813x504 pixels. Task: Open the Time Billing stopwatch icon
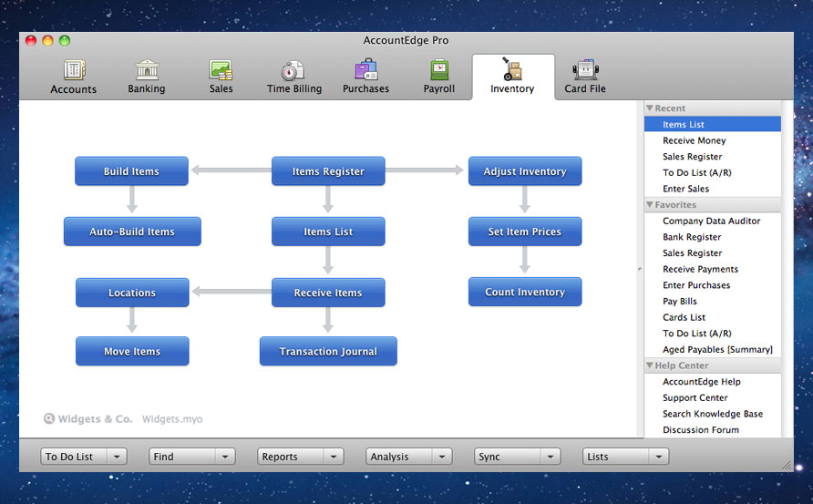click(293, 70)
